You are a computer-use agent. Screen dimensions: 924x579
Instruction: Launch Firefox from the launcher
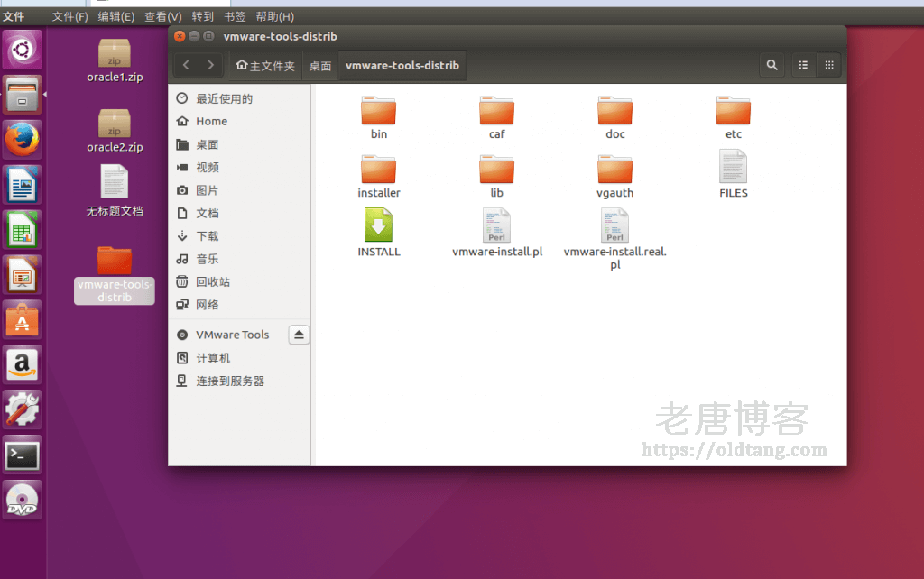pos(23,141)
